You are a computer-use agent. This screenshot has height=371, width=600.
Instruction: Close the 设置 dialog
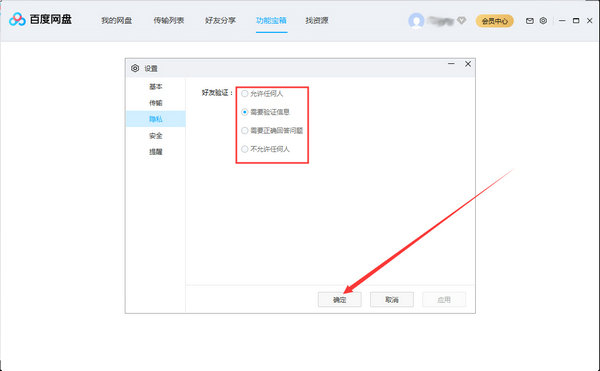pos(468,64)
